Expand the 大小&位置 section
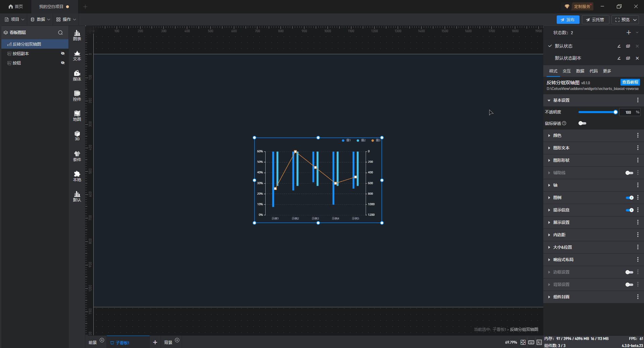The height and width of the screenshot is (348, 644). [562, 247]
